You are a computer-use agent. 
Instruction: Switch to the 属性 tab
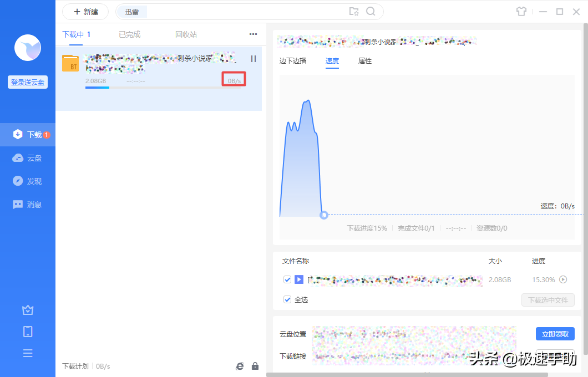coord(365,61)
